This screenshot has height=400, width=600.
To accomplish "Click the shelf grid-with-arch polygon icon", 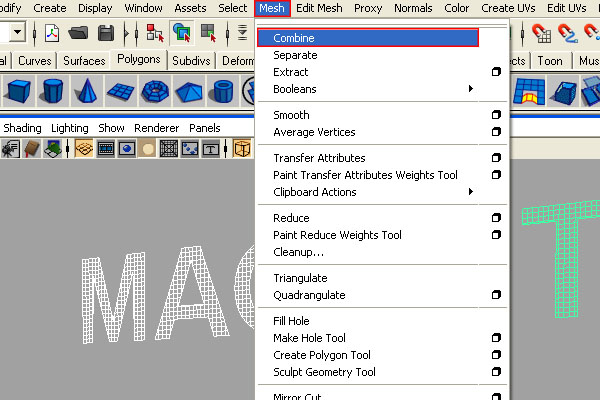I will coord(529,91).
